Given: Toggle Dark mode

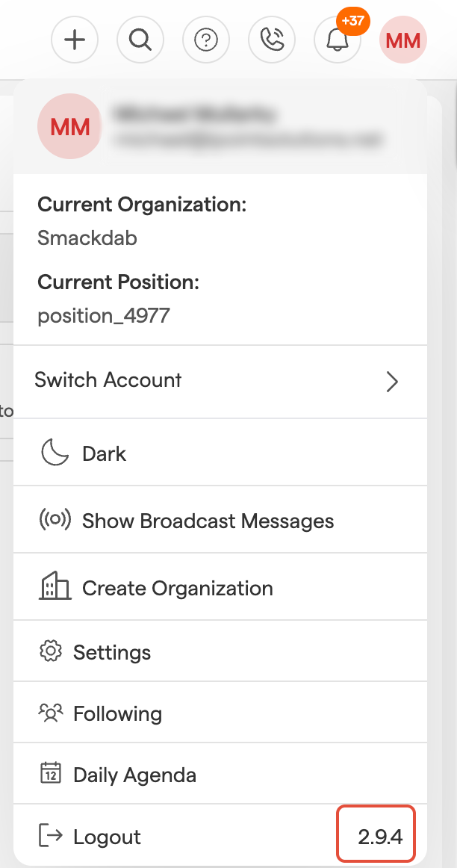Looking at the screenshot, I should point(104,453).
